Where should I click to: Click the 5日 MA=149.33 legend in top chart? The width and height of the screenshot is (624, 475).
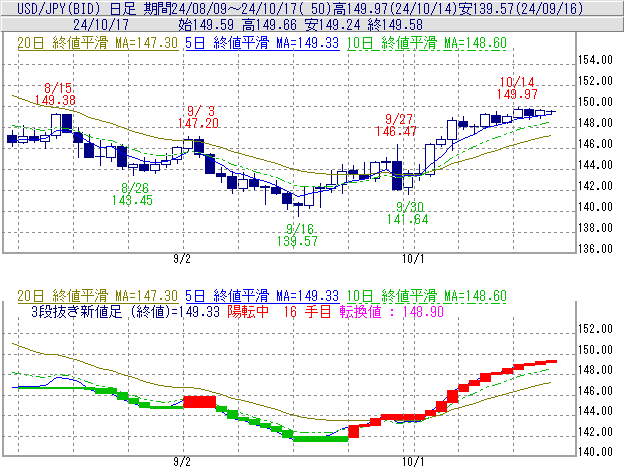tap(262, 43)
